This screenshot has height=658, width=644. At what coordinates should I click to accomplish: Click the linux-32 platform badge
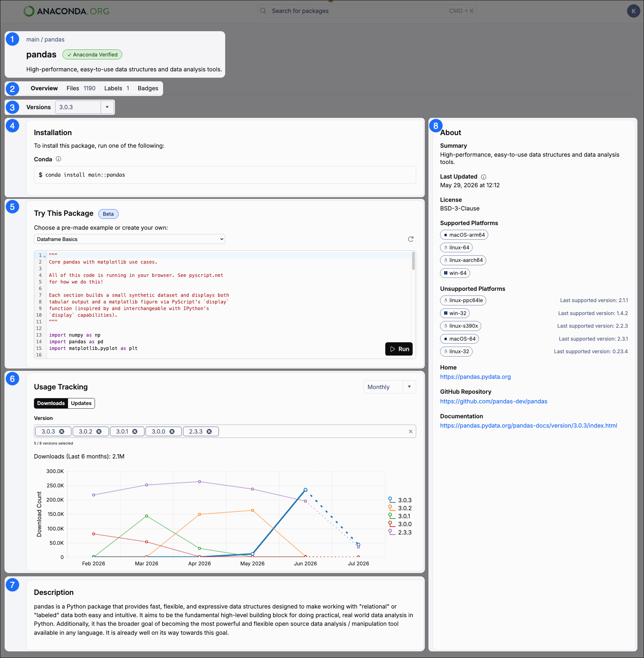[456, 351]
